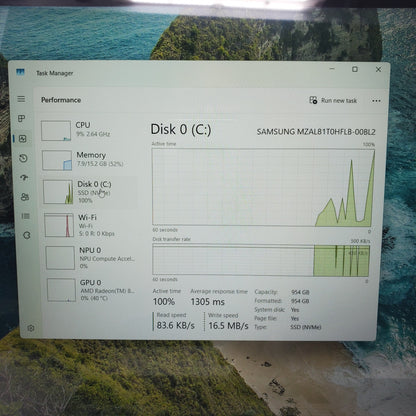Open the three-dot more options menu

376,101
